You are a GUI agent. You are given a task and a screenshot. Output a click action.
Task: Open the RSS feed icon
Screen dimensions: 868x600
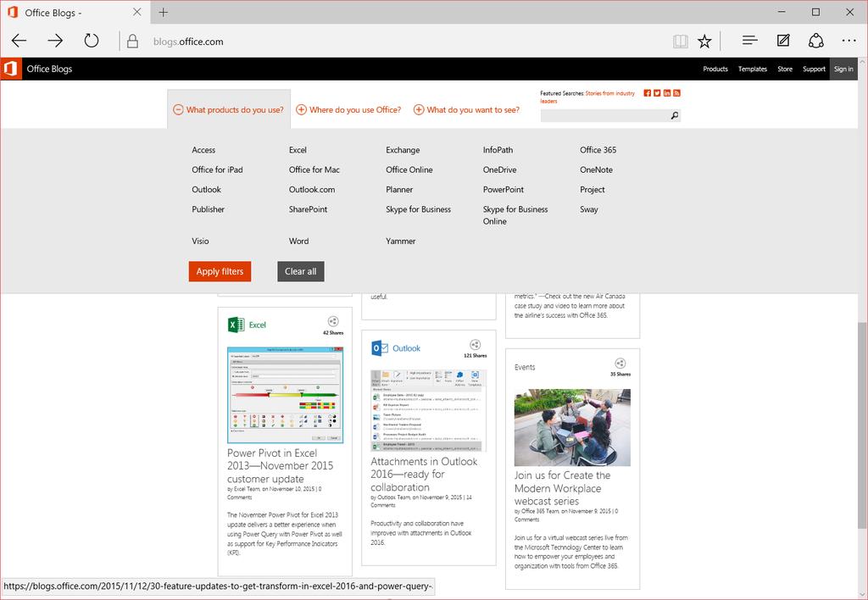[x=676, y=93]
